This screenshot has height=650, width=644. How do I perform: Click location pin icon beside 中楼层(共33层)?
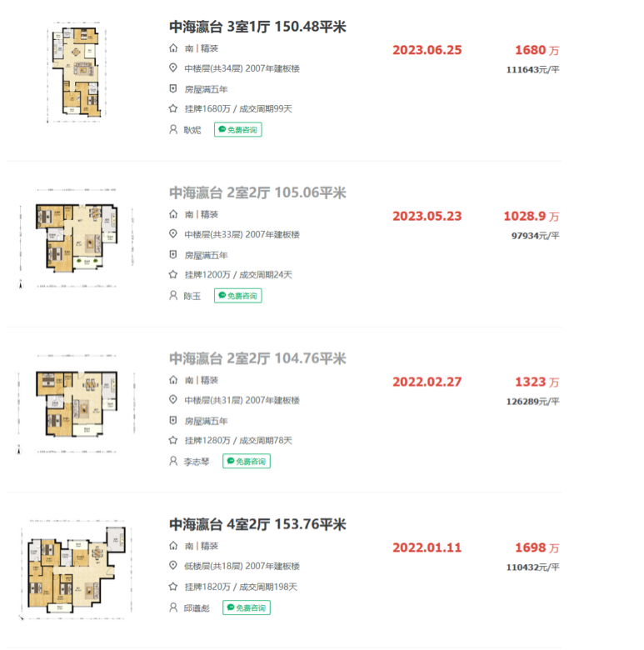coord(173,234)
